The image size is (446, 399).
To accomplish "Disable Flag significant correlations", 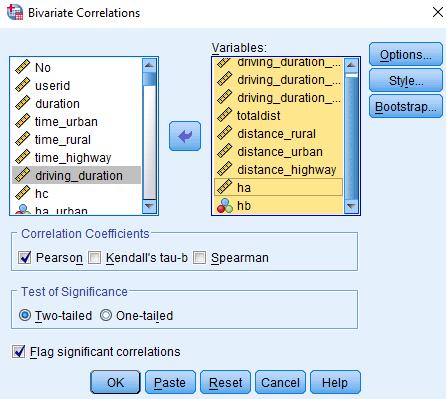I will (19, 352).
